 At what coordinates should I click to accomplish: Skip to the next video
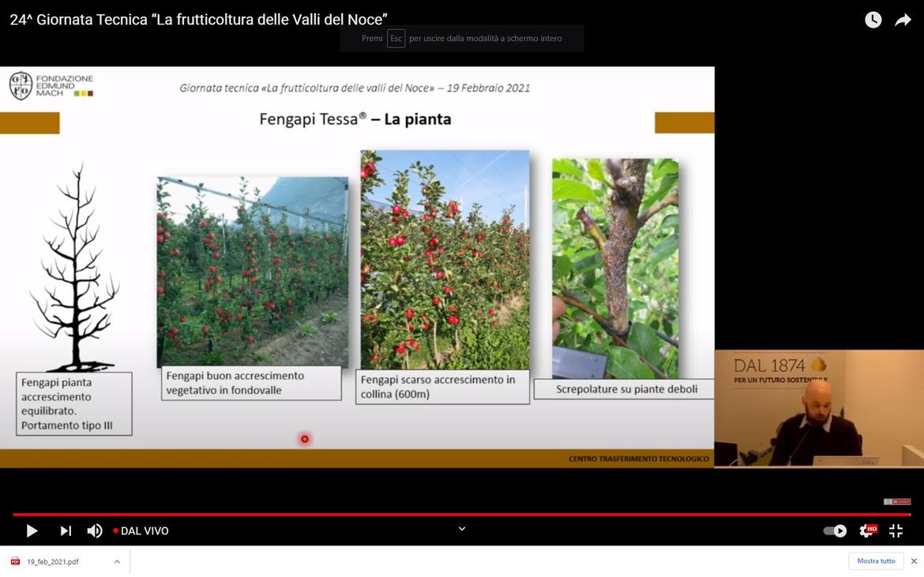[x=66, y=531]
